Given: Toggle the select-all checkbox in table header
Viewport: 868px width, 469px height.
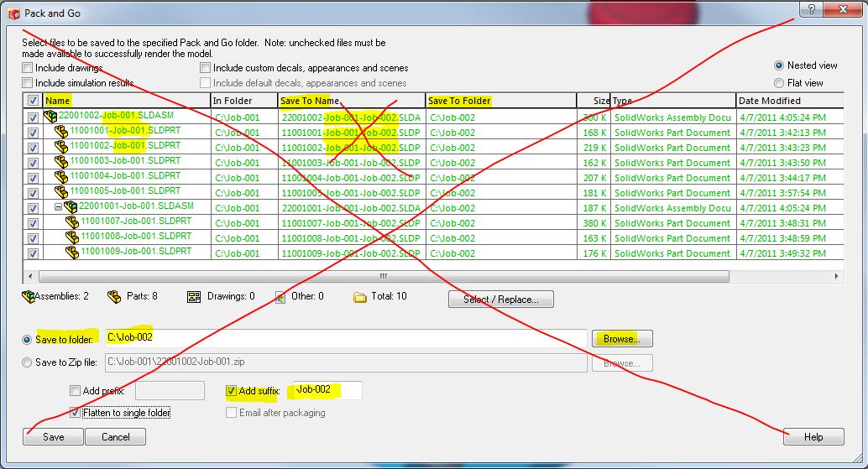Looking at the screenshot, I should coord(33,101).
